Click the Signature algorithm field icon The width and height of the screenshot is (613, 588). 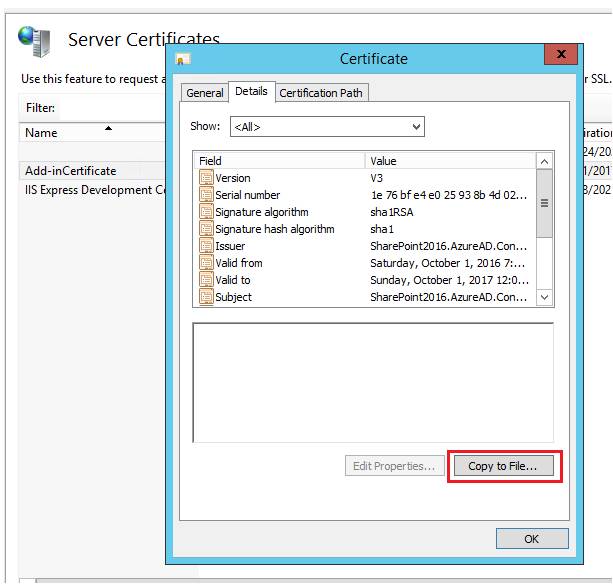[x=206, y=212]
